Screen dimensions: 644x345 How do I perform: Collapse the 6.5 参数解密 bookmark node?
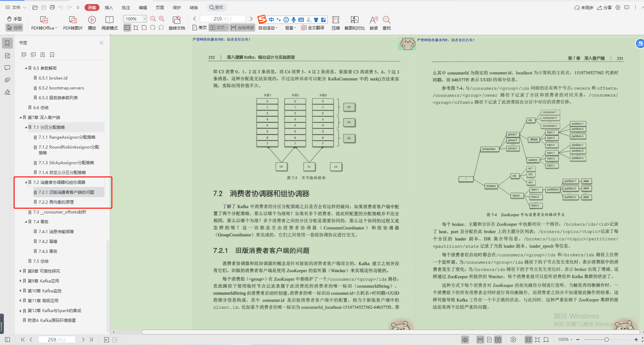26,68
